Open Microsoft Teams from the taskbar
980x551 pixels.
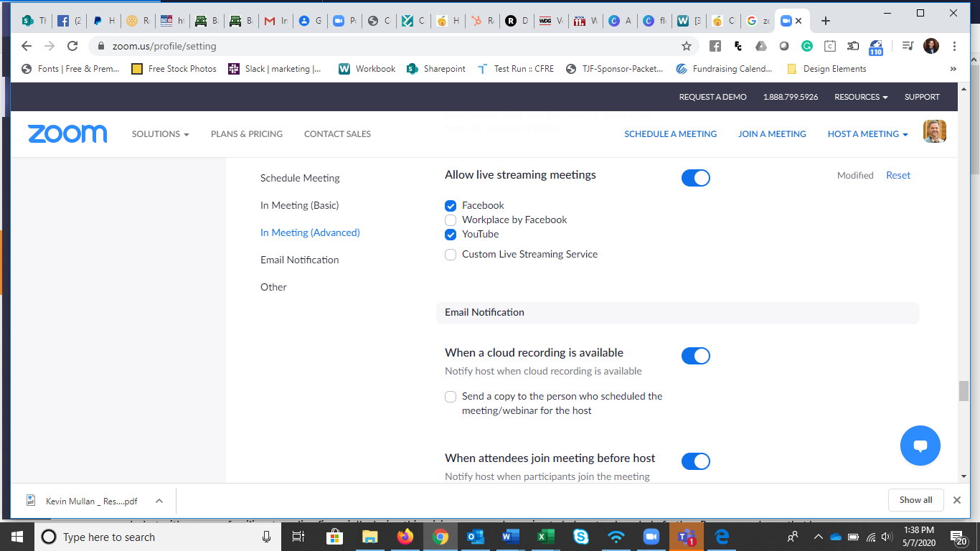point(687,537)
